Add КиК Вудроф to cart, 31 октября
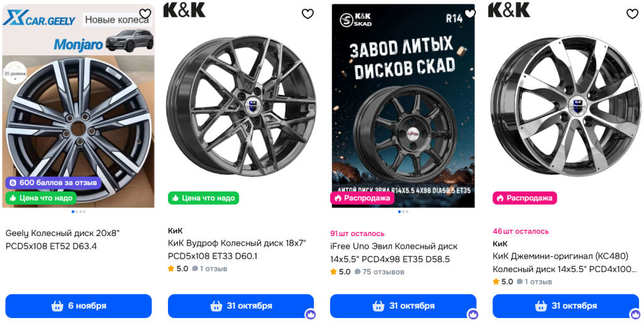The height and width of the screenshot is (323, 644). point(241,306)
